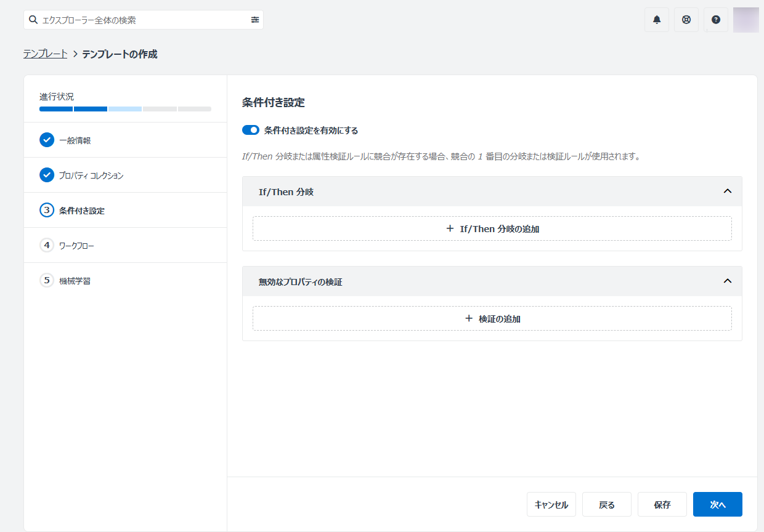This screenshot has width=764, height=532.
Task: Add an If/Then 分岐 branch
Action: 492,228
